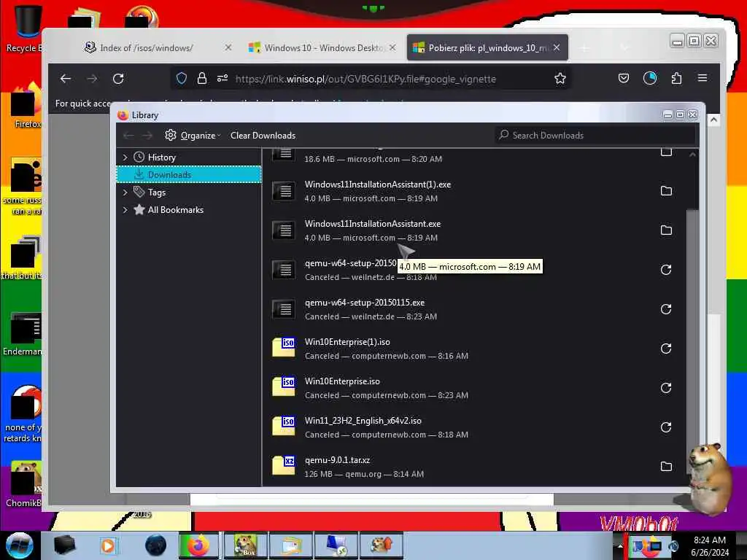Click into the Search Downloads field
Viewport: 747px width, 560px height.
[x=595, y=135]
